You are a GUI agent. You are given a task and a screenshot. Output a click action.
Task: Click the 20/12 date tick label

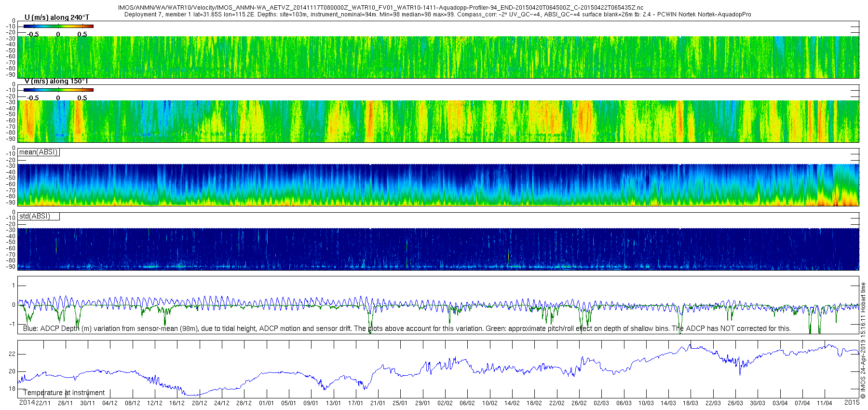click(x=199, y=403)
